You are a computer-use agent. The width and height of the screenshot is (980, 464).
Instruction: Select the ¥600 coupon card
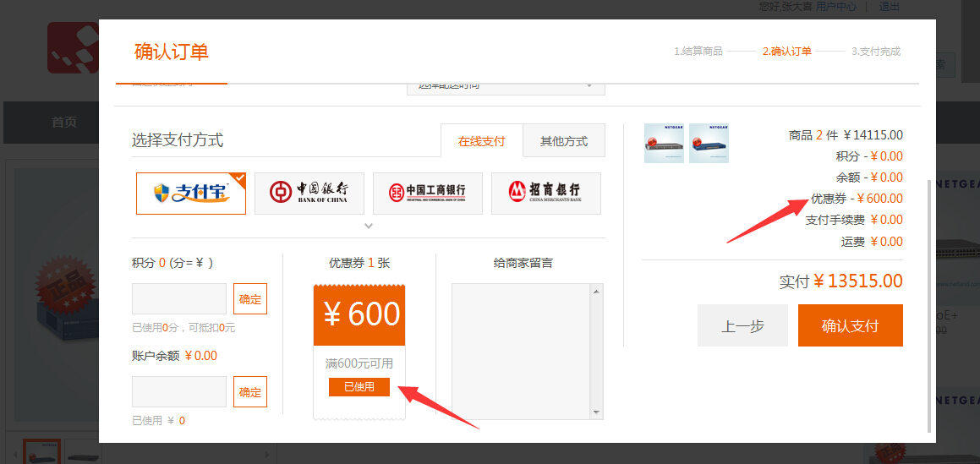(x=359, y=352)
